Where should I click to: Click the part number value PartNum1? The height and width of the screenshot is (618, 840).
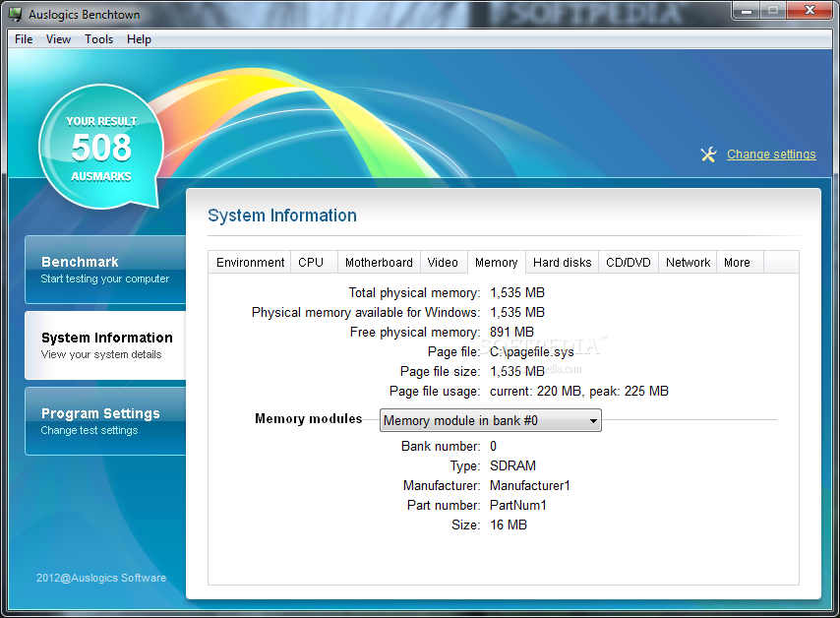point(518,505)
